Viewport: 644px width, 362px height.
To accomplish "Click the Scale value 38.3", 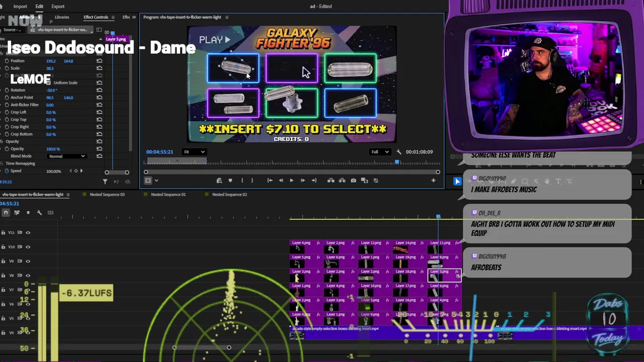I will pos(50,68).
